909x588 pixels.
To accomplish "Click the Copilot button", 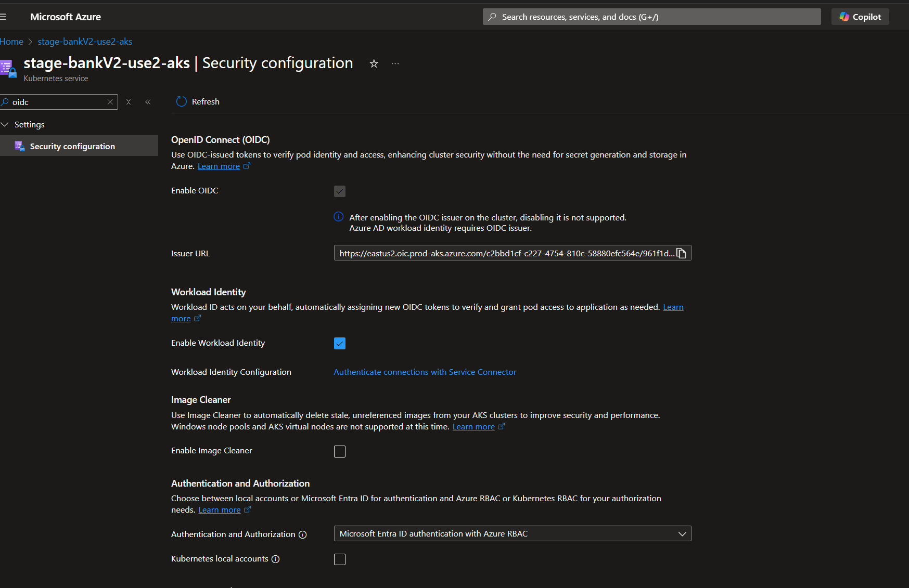I will click(x=860, y=17).
